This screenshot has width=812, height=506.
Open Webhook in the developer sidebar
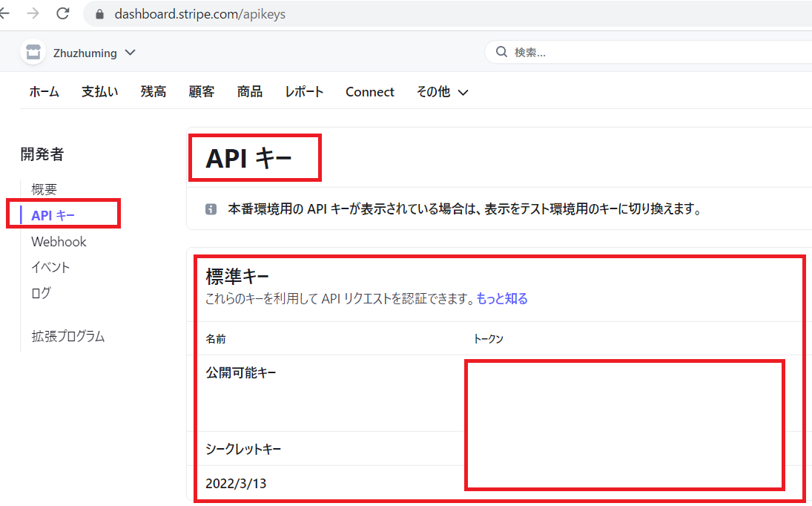59,242
